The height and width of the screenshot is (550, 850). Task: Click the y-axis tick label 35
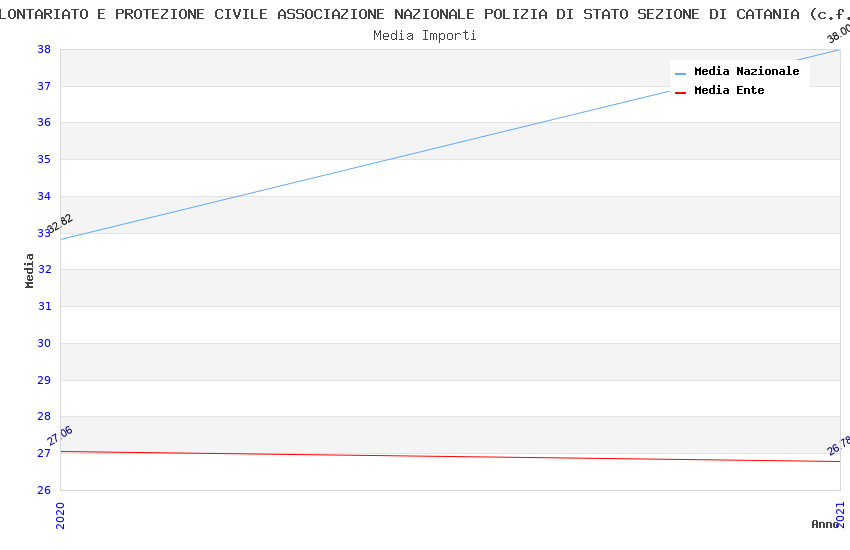point(44,159)
